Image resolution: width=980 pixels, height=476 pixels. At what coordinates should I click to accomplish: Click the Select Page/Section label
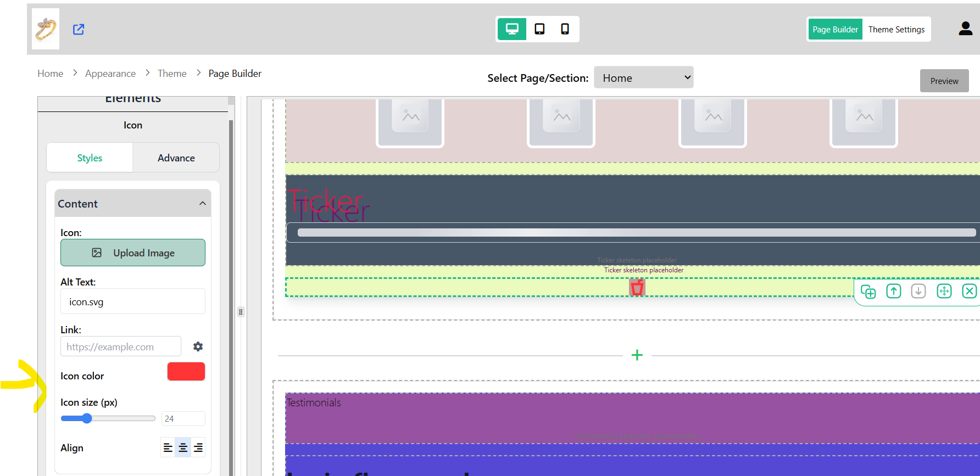(x=538, y=78)
